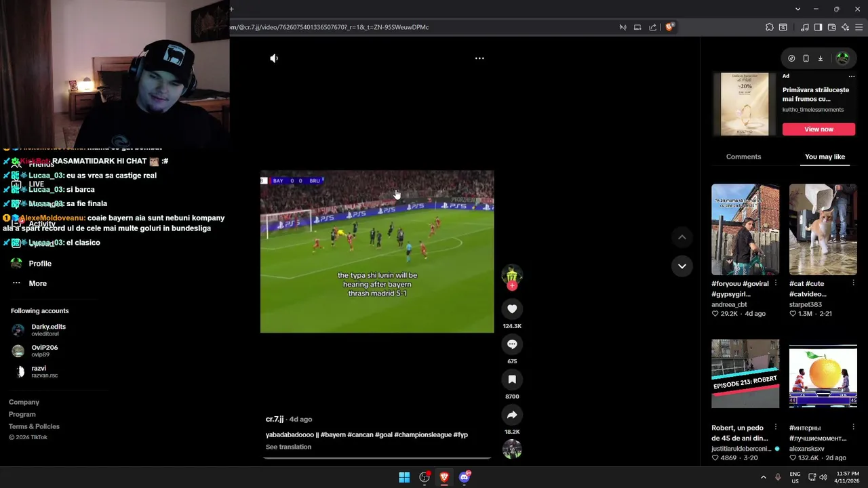Click the TikTok coins icon
Screen dimensions: 868x488
coord(791,58)
